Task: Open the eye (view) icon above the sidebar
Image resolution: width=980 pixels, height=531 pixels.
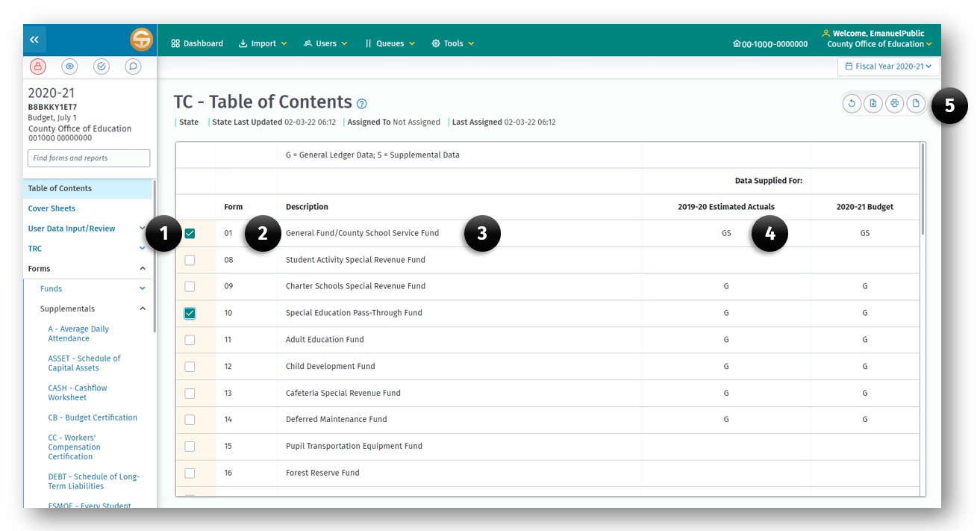Action: point(69,66)
